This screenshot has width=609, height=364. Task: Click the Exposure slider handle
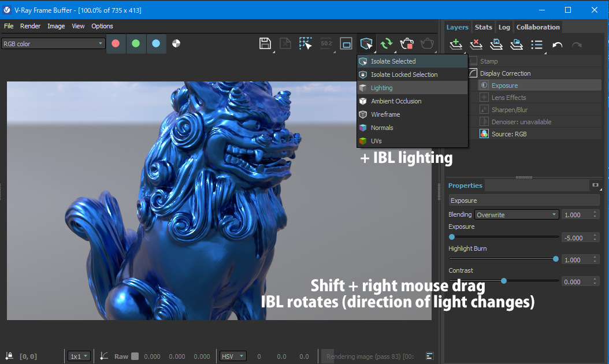pos(452,236)
